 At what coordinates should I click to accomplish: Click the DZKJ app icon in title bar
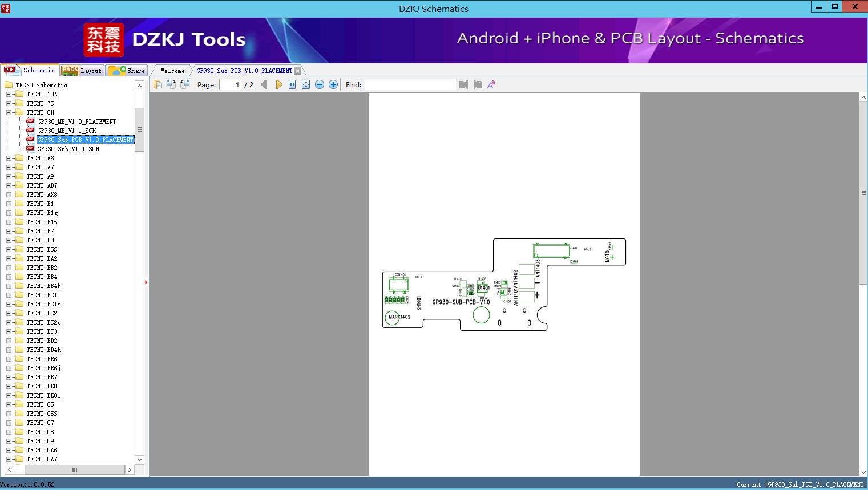6,8
